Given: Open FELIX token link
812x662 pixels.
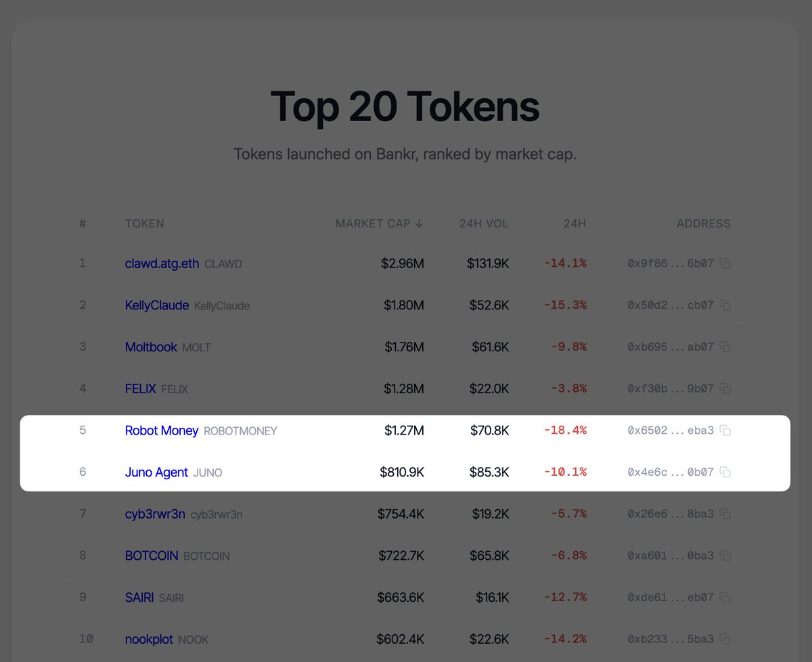Looking at the screenshot, I should tap(141, 389).
